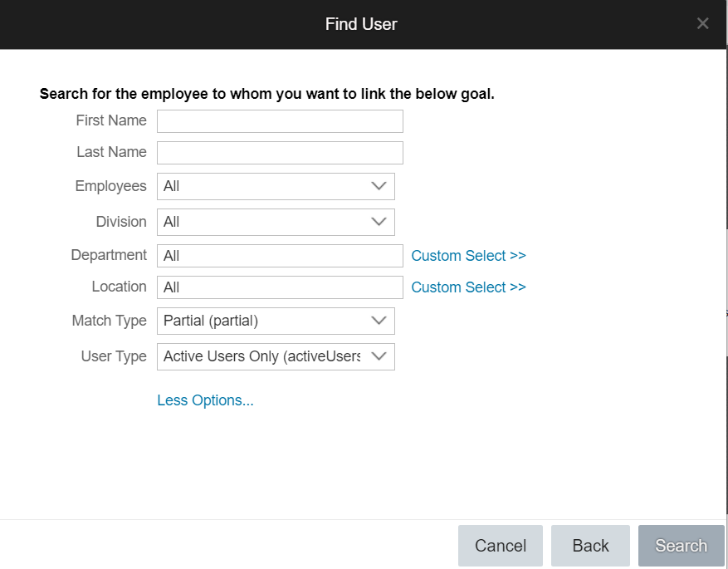Image resolution: width=728 pixels, height=569 pixels.
Task: Run the Search button
Action: click(x=682, y=546)
